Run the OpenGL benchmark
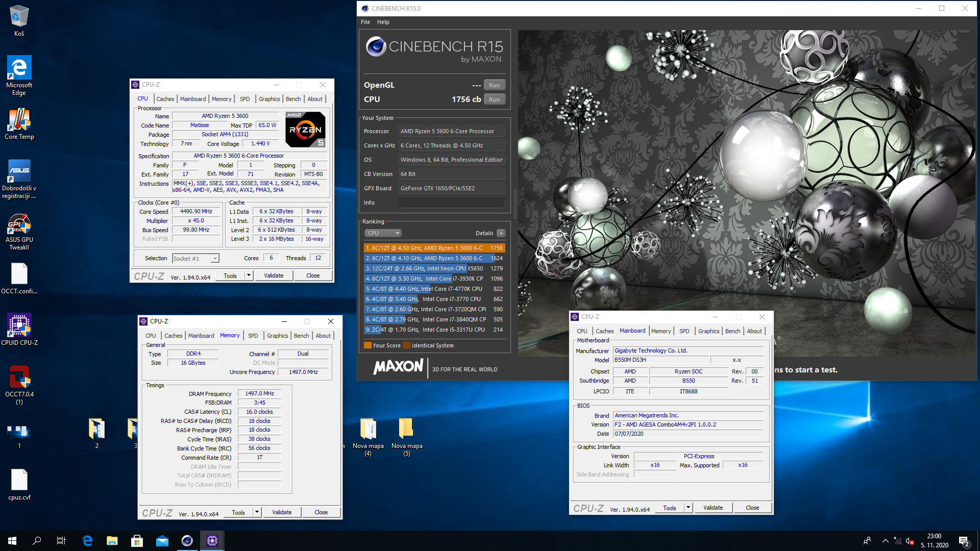980x551 pixels. click(495, 85)
